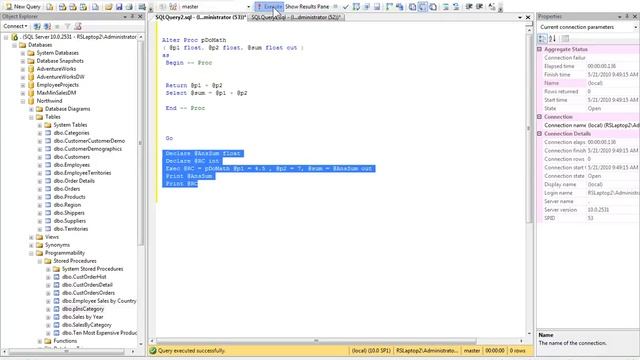
Task: Select the Views folder under Northwind
Action: pyautogui.click(x=52, y=237)
